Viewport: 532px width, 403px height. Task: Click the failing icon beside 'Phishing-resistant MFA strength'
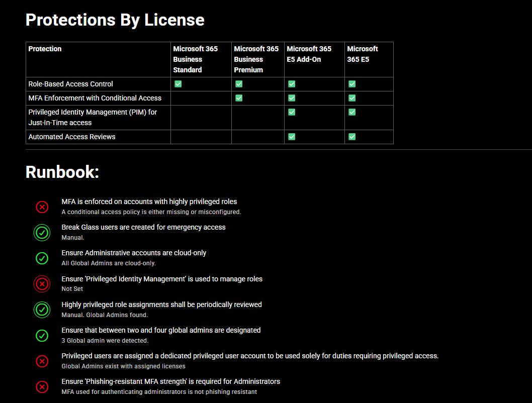[x=42, y=387]
